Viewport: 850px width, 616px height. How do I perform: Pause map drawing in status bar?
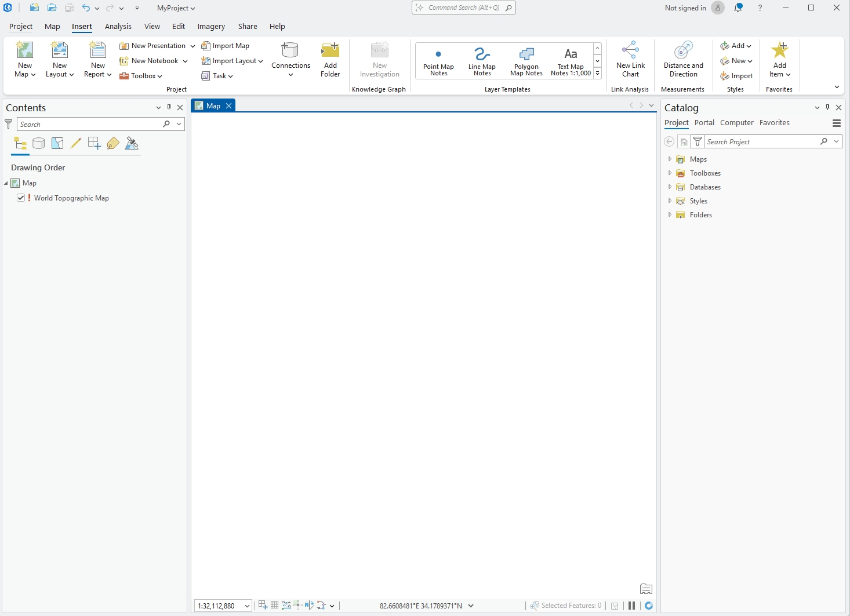[631, 606]
